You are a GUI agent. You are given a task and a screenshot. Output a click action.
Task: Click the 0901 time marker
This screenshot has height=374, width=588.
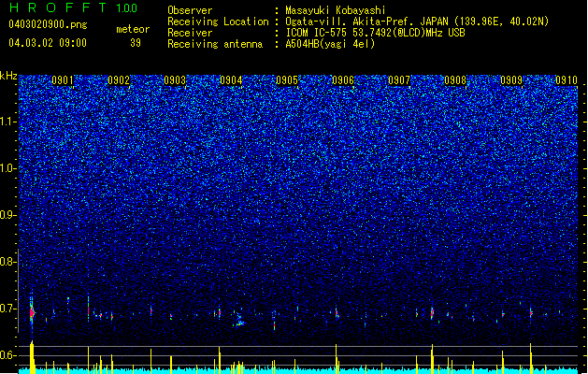[63, 80]
